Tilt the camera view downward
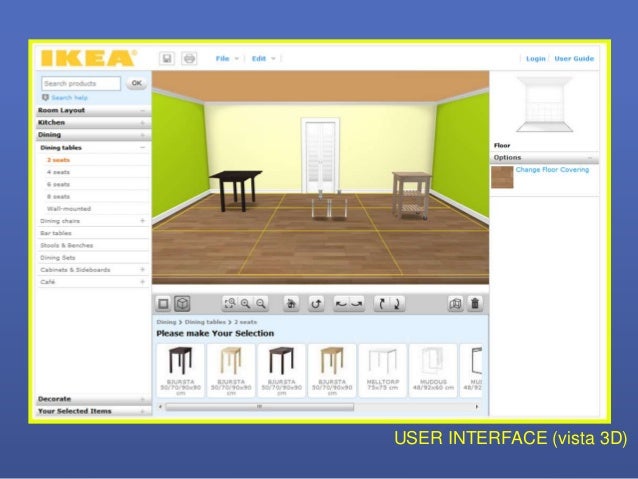The height and width of the screenshot is (479, 638). [397, 304]
